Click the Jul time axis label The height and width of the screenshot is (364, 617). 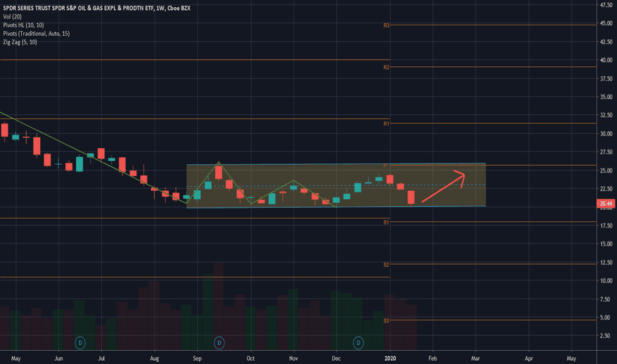pos(101,358)
